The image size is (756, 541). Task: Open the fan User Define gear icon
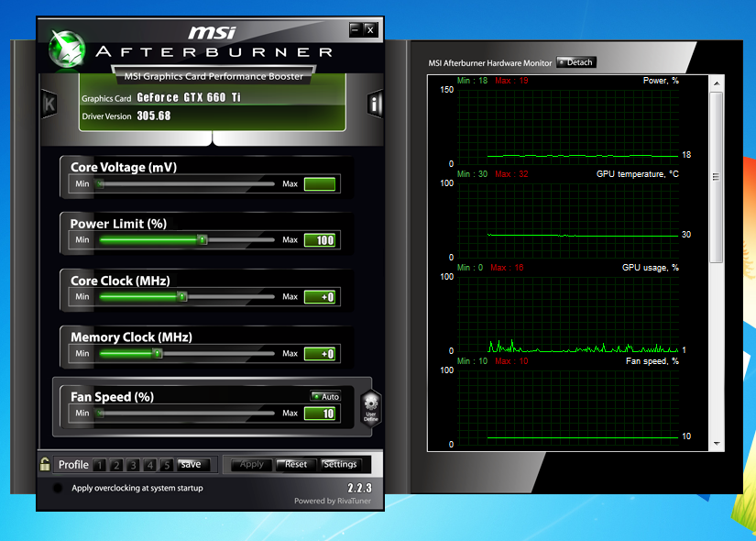(x=371, y=408)
